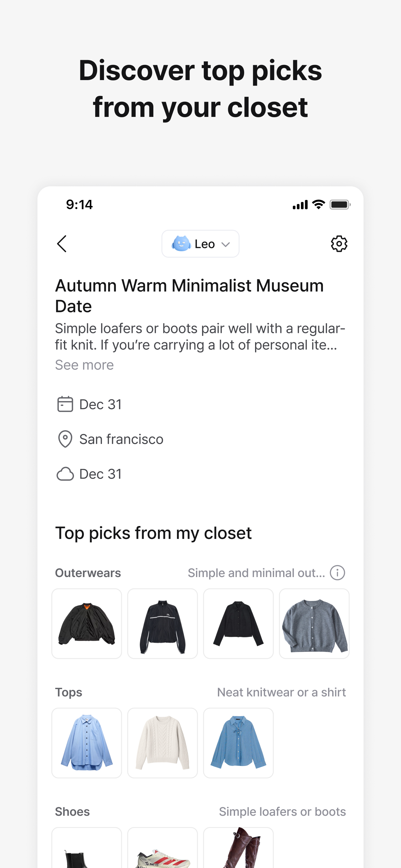Choose the gray cardigan thumbnail
Screen dimensions: 401x868
pos(314,623)
